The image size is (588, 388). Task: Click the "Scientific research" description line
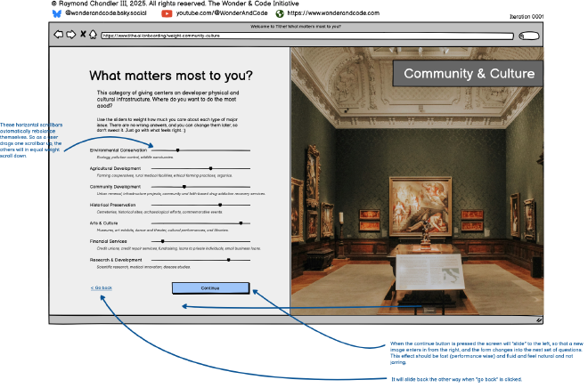pyautogui.click(x=143, y=267)
